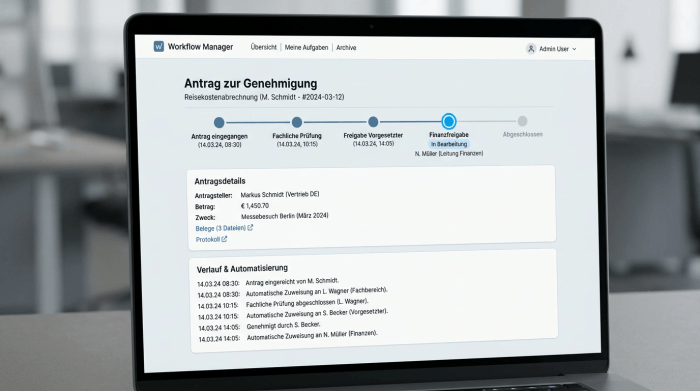700x391 pixels.
Task: Click log entry Automatische Zuweisung an N. Müller
Action: click(x=312, y=335)
